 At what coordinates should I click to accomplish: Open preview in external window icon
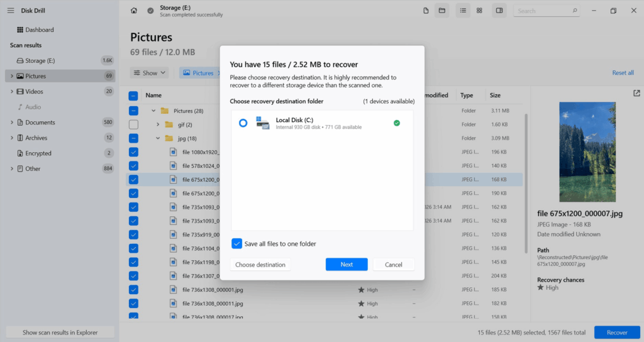tap(636, 93)
